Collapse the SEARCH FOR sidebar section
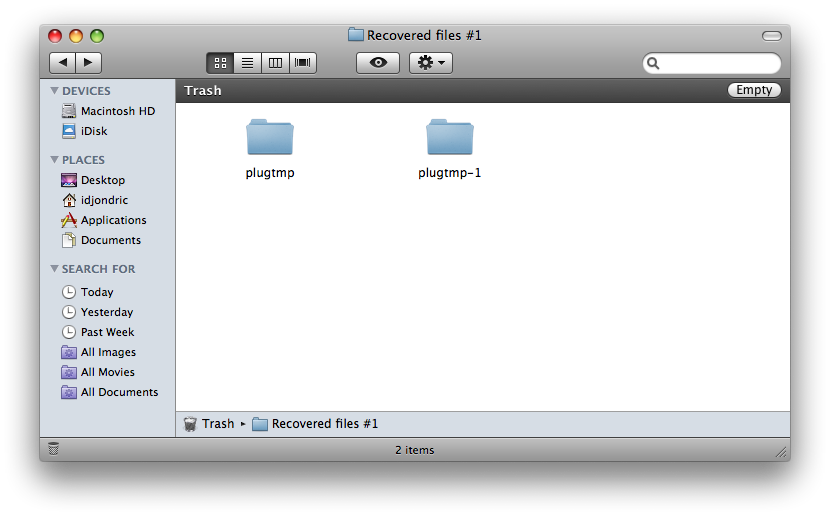This screenshot has height=516, width=830. click(x=54, y=268)
